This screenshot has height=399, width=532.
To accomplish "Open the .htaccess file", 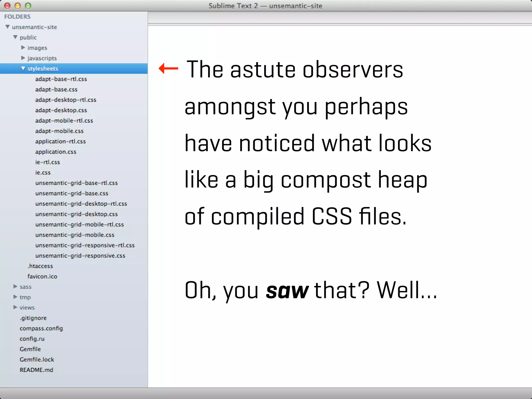I will 40,266.
